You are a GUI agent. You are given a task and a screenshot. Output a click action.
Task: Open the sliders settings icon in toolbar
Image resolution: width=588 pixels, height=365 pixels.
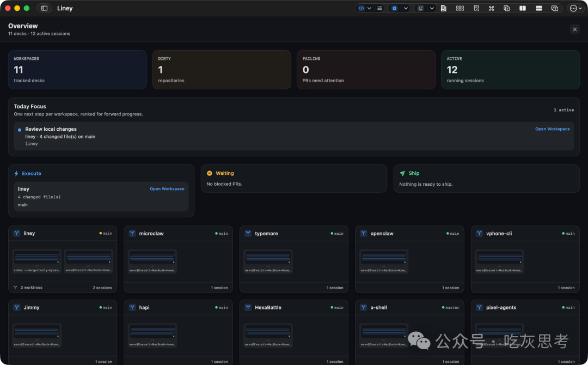pyautogui.click(x=380, y=8)
